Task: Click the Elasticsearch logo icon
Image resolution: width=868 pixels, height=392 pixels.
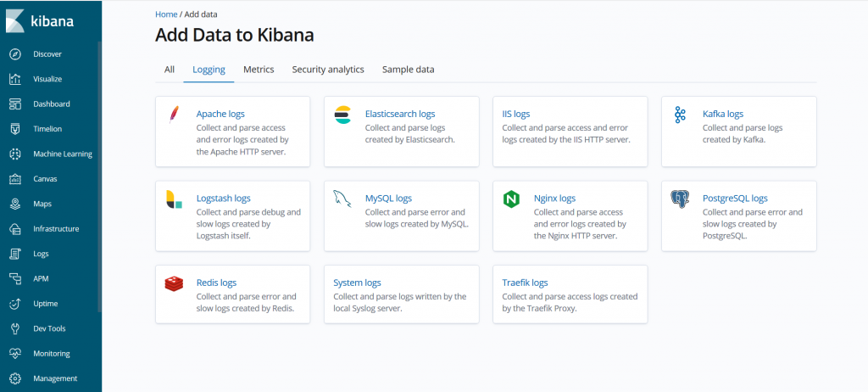Action: pos(342,115)
